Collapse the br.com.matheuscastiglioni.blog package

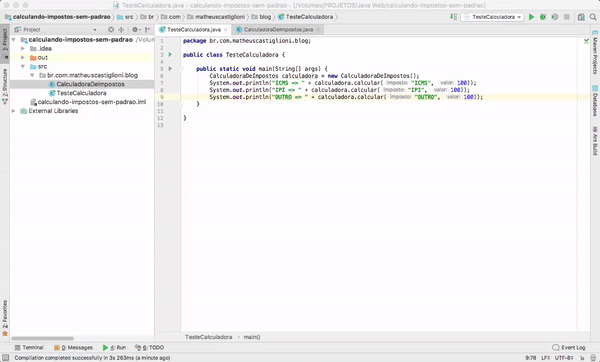tap(32, 75)
